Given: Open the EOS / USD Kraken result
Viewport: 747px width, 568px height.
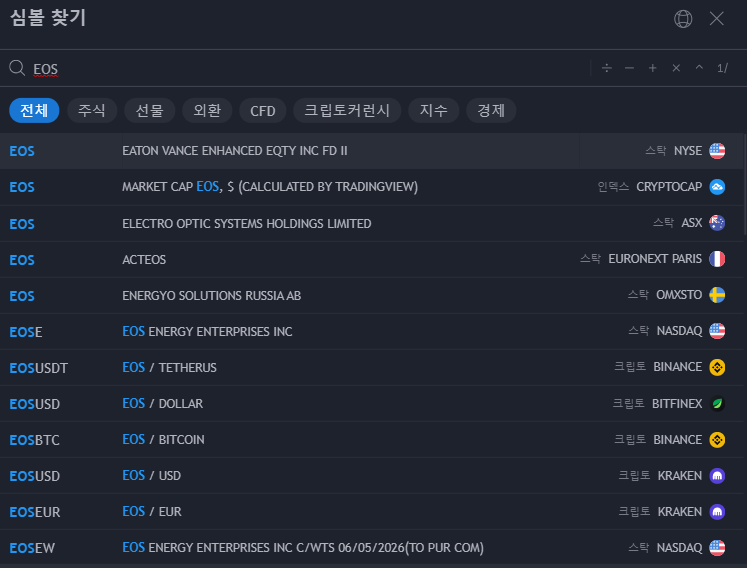Looking at the screenshot, I should coord(372,476).
